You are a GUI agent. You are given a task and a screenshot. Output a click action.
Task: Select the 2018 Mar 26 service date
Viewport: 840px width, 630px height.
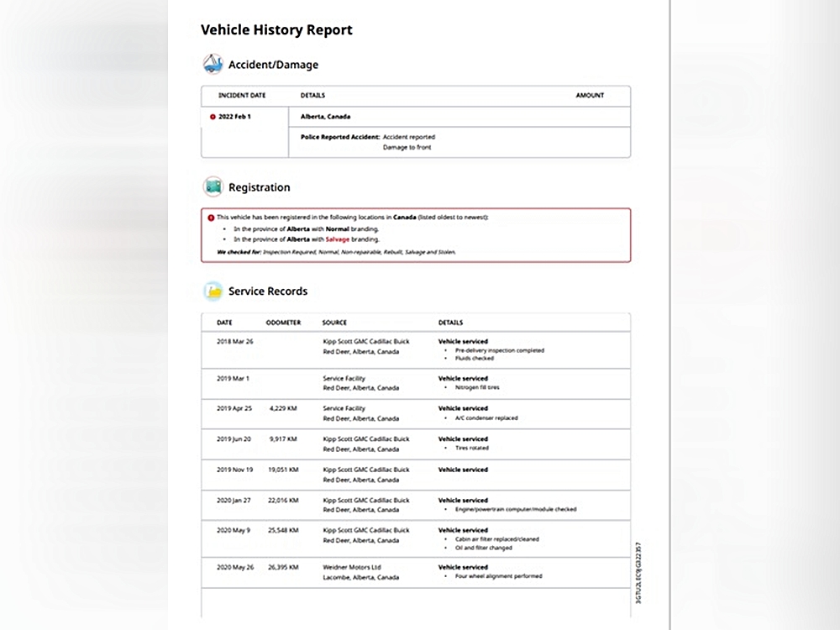tap(235, 342)
